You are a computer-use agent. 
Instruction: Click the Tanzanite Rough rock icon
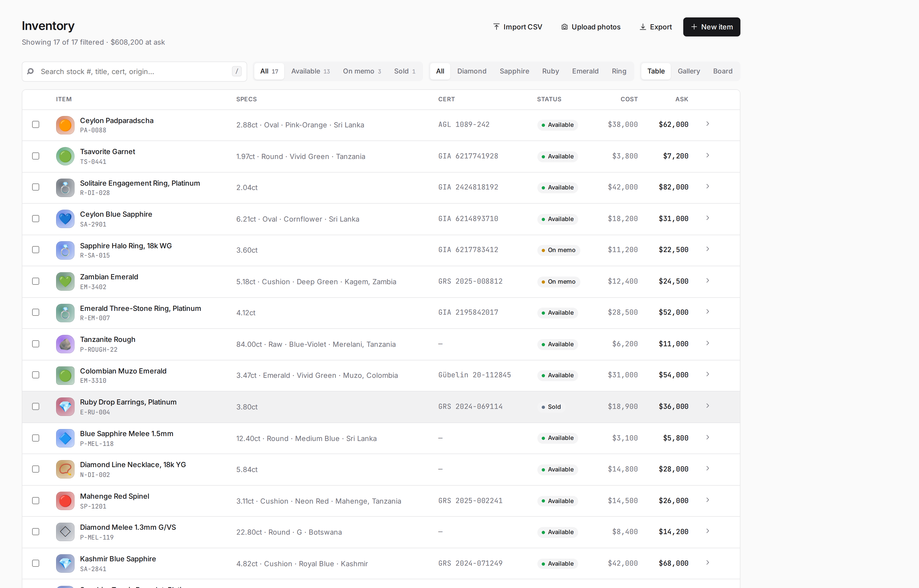[65, 344]
